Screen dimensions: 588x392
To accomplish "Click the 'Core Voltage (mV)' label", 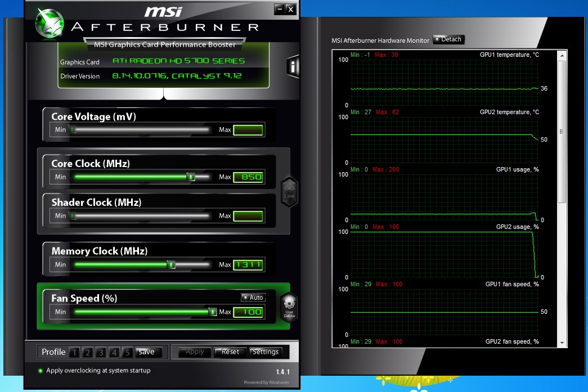I will click(x=94, y=116).
